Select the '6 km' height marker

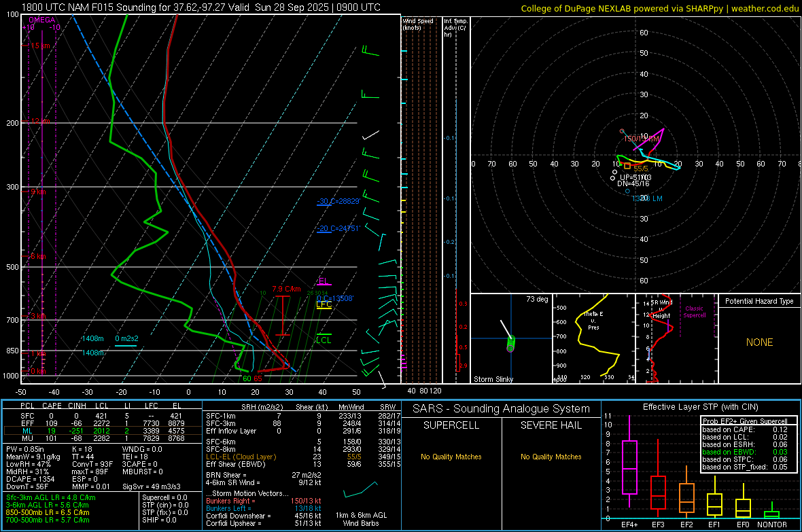click(x=38, y=256)
